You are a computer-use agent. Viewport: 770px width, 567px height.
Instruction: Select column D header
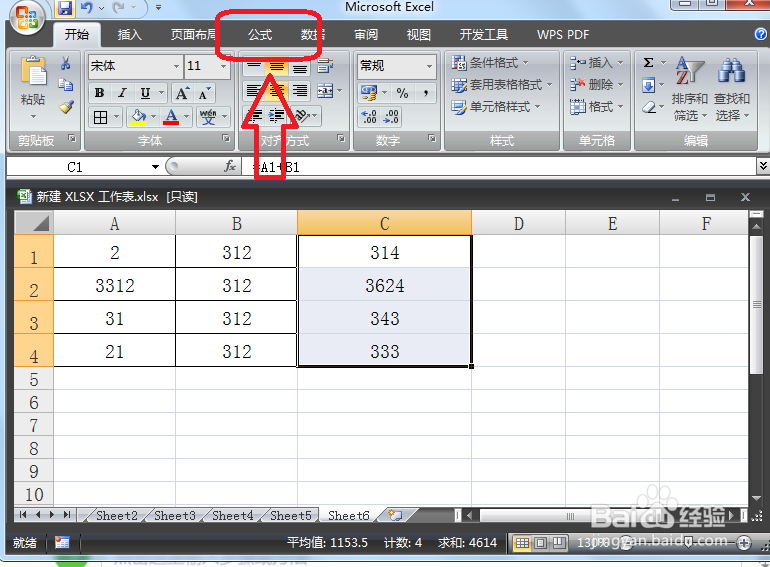(x=519, y=223)
